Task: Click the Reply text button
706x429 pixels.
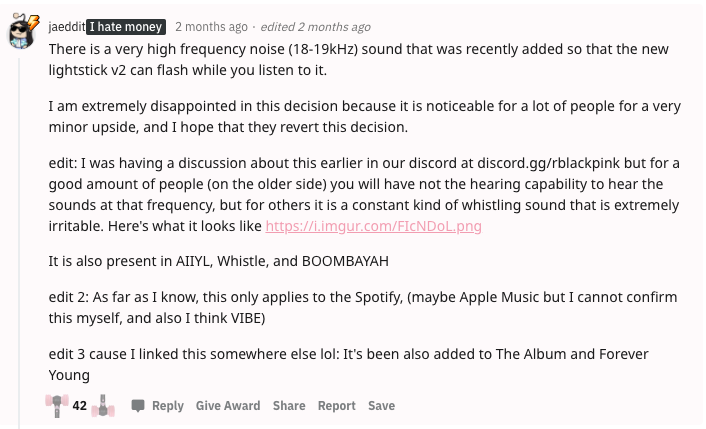Action: 168,406
